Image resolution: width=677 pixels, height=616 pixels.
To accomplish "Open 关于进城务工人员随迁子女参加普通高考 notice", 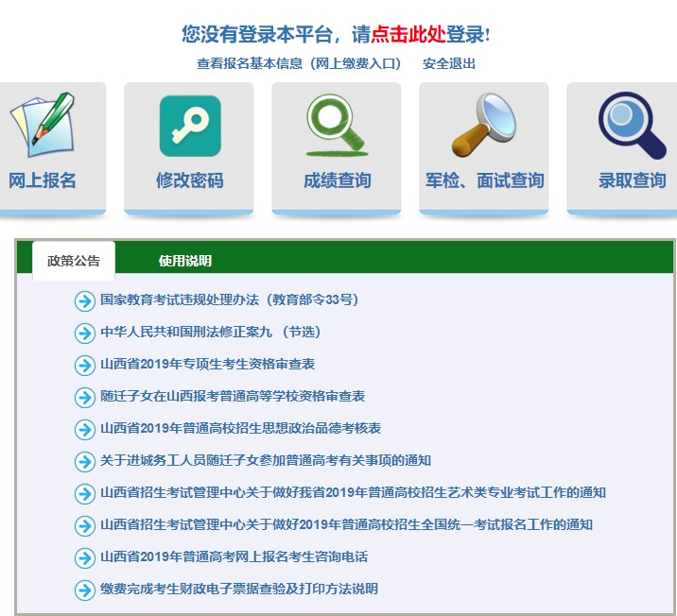I will (266, 461).
